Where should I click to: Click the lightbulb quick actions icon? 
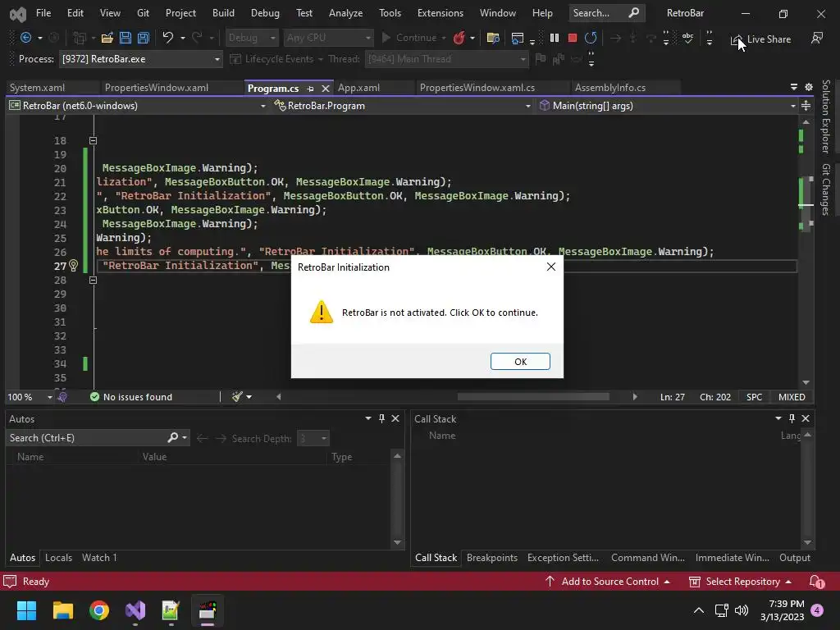point(73,265)
